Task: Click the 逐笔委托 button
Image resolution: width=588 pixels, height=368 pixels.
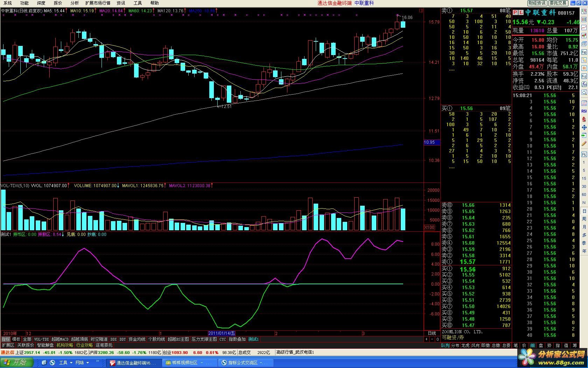Action: tap(104, 345)
